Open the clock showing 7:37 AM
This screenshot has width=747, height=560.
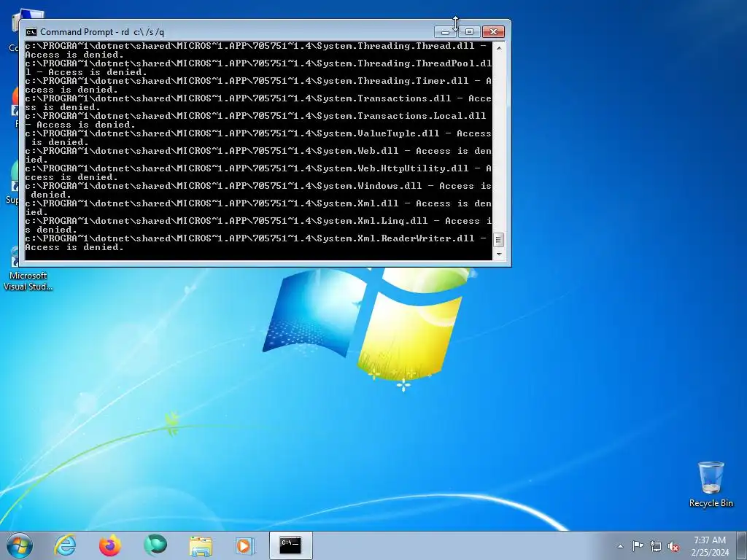tap(710, 546)
